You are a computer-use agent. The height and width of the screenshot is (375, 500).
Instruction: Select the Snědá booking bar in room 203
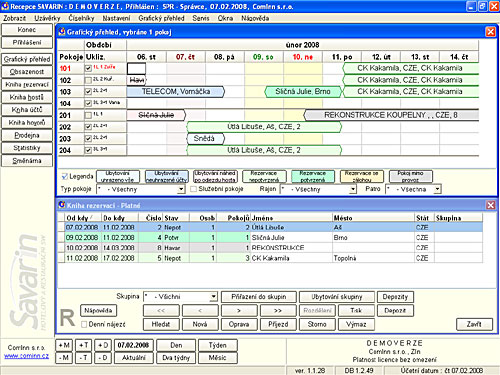205,138
